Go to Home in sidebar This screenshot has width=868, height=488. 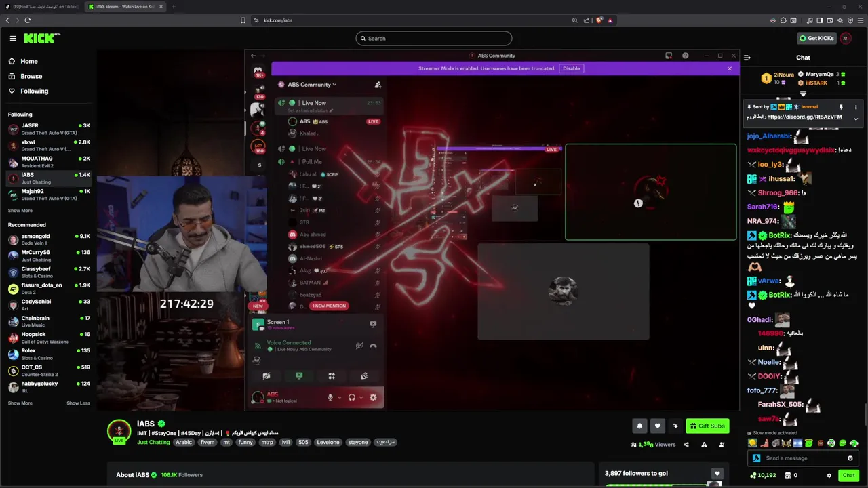(28, 61)
